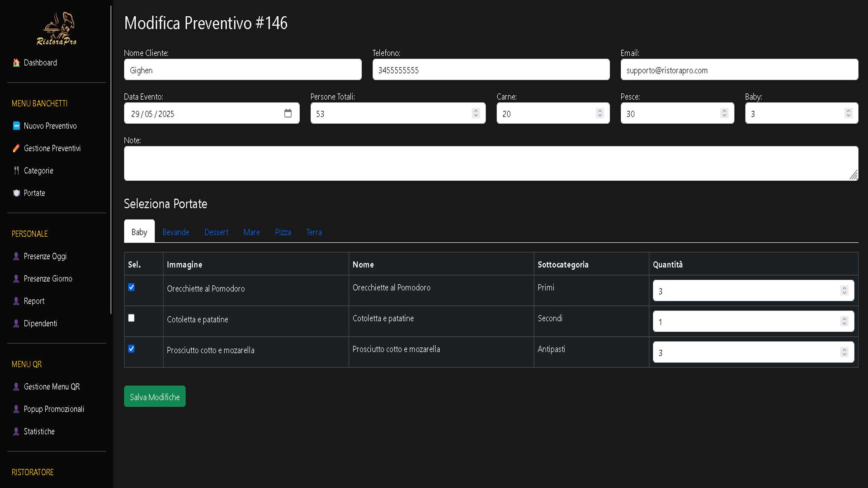Screen dimensions: 868x488
Task: Open the Report page
Action: [34, 301]
